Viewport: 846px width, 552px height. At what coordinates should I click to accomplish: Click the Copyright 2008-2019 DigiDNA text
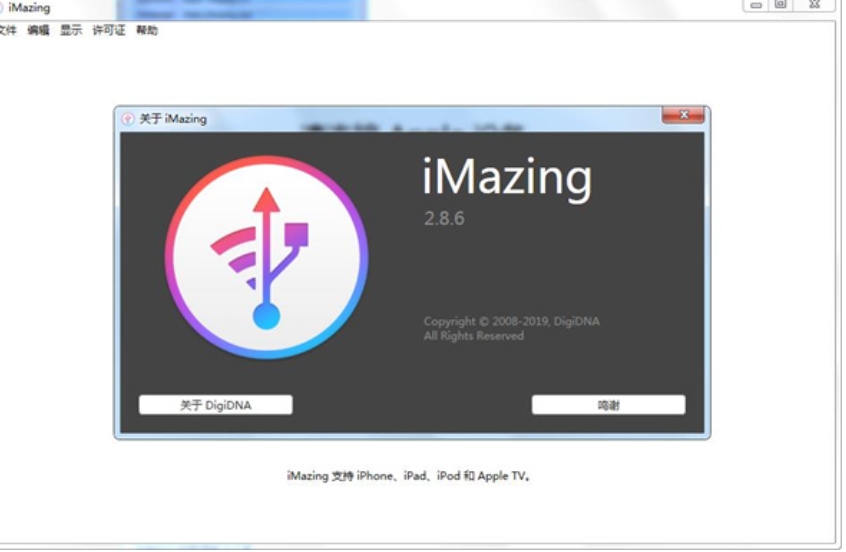pyautogui.click(x=511, y=322)
